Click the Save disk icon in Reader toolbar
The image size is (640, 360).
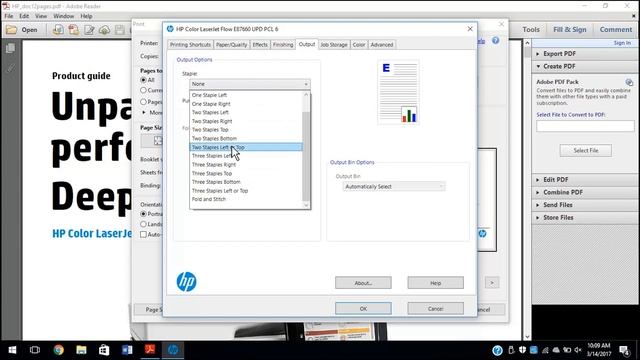[x=120, y=30]
